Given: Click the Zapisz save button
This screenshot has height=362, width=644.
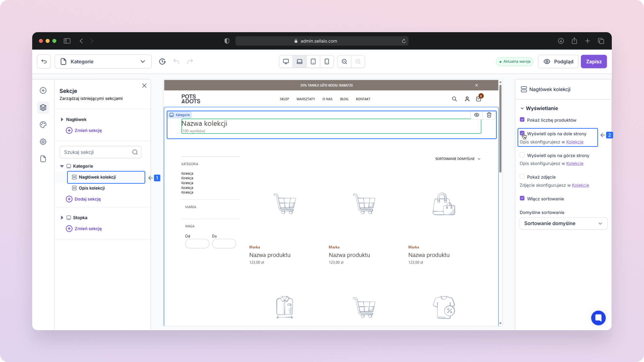Looking at the screenshot, I should (593, 61).
